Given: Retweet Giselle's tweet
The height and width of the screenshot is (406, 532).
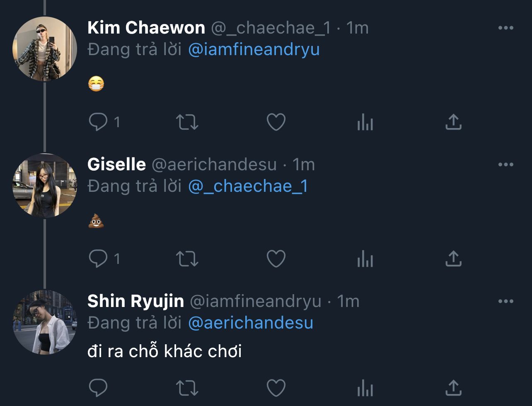Looking at the screenshot, I should (187, 259).
